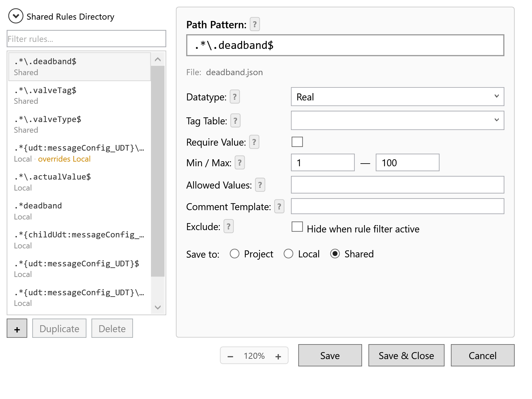Click the Delete button
The image size is (532, 399).
pos(112,329)
